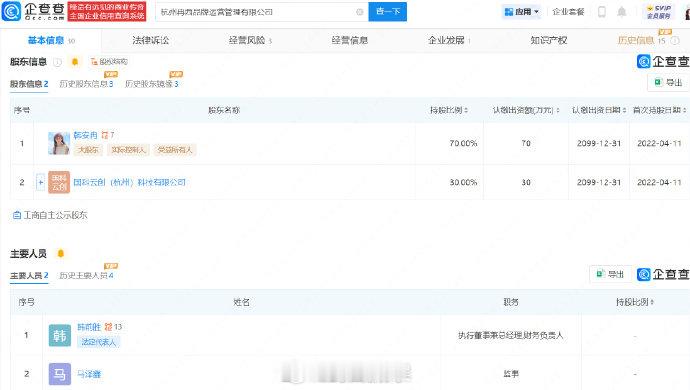Click the 受益所有人 tag

point(175,150)
